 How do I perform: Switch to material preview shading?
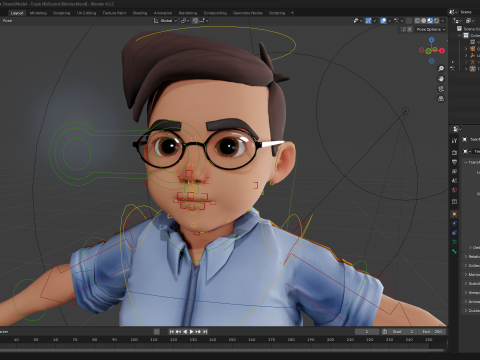click(430, 21)
